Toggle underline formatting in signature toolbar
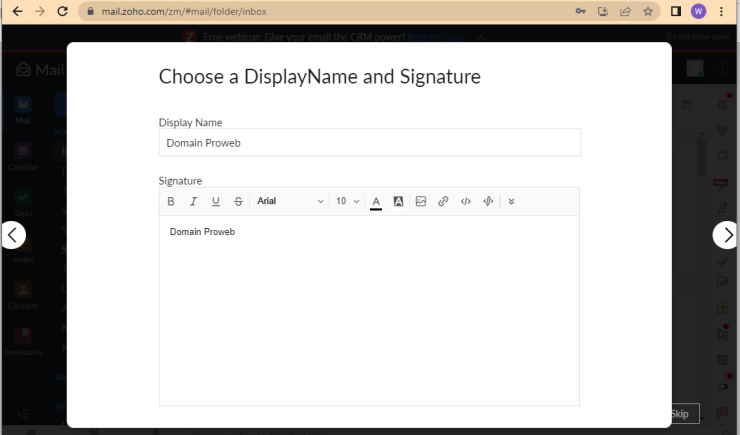The image size is (740, 435). click(216, 201)
